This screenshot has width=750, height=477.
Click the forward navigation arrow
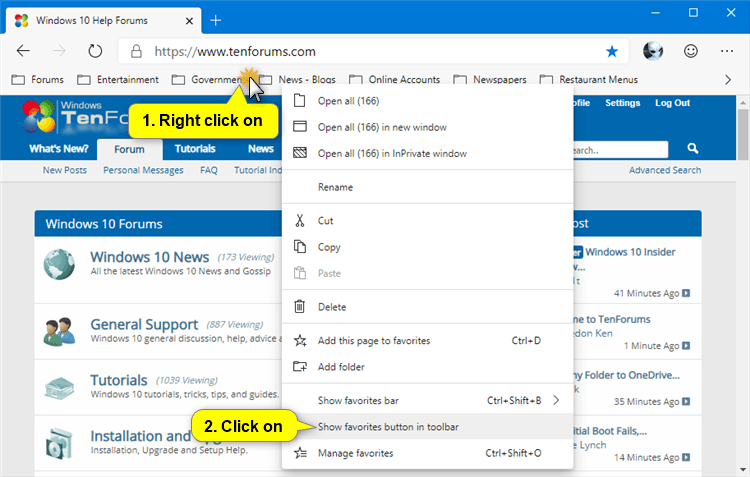pos(59,51)
